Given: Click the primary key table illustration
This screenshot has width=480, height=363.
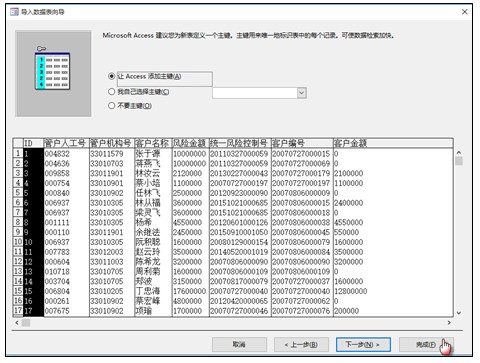Looking at the screenshot, I should coord(53,74).
